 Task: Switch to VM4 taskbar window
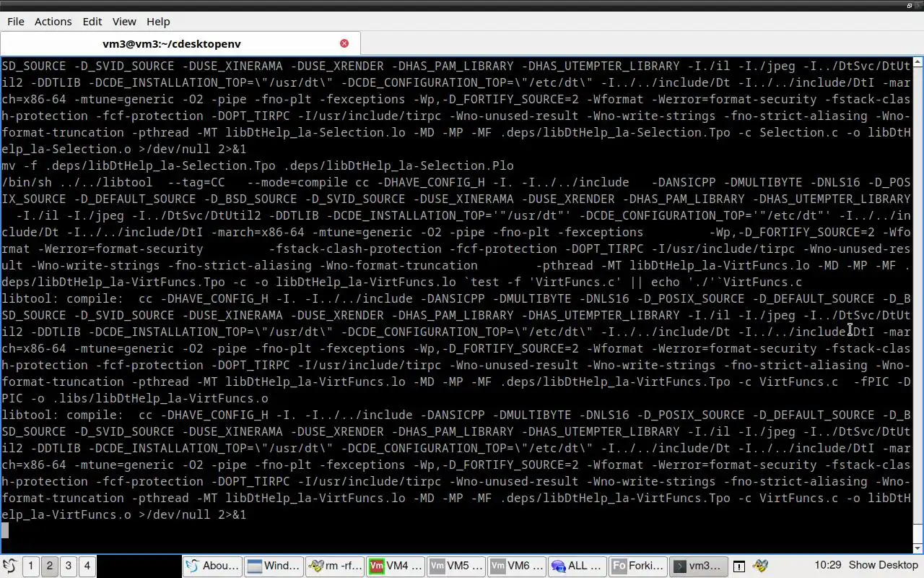click(396, 566)
